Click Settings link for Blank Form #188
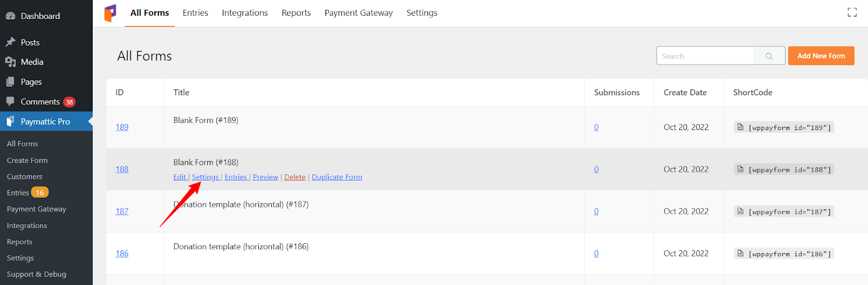This screenshot has width=868, height=285. pyautogui.click(x=205, y=177)
